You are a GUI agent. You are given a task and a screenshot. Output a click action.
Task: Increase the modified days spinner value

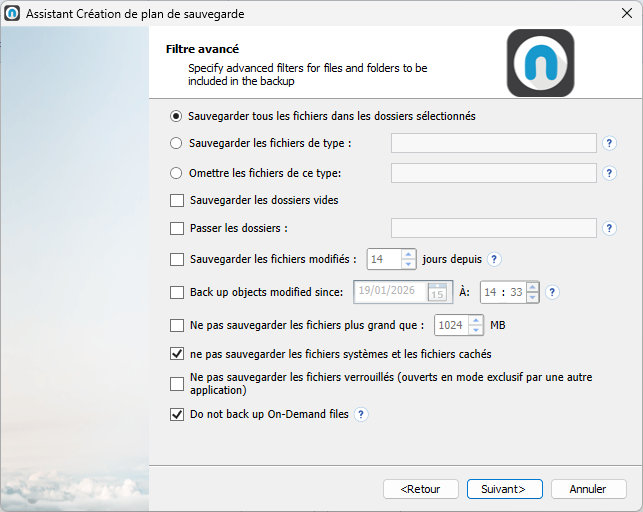pyautogui.click(x=408, y=255)
